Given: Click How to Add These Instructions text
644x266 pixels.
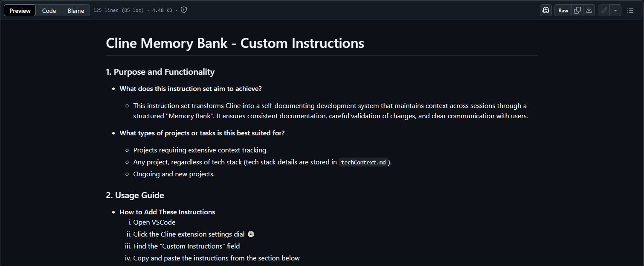Looking at the screenshot, I should tap(168, 212).
